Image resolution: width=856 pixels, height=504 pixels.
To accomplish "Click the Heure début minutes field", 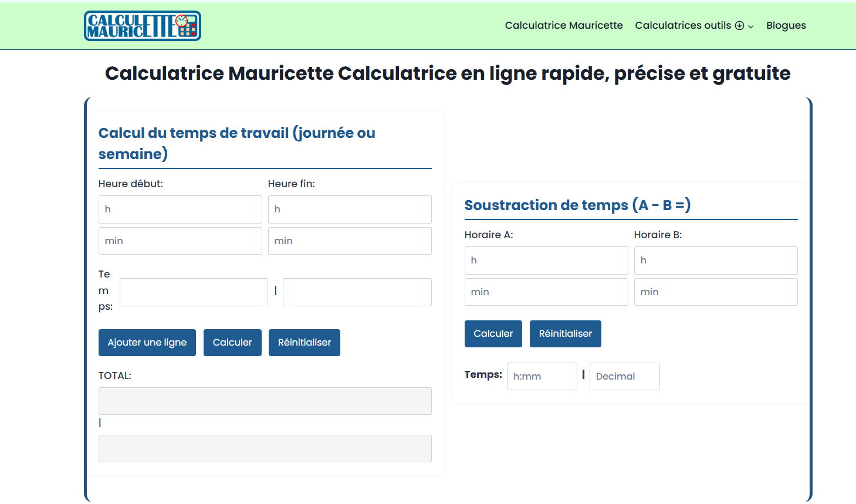I will 180,241.
